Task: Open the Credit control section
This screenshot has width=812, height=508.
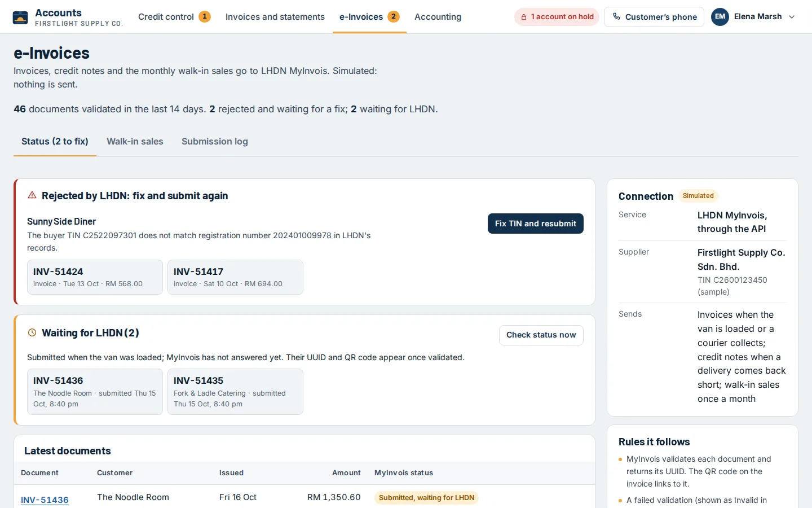Action: [174, 17]
